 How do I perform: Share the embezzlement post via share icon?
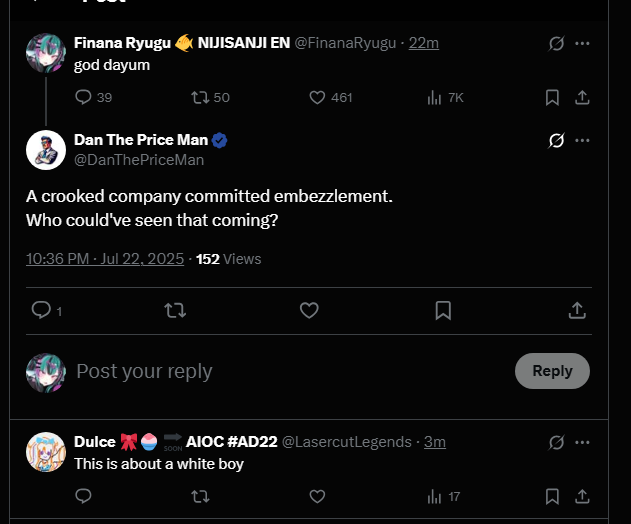(x=577, y=311)
